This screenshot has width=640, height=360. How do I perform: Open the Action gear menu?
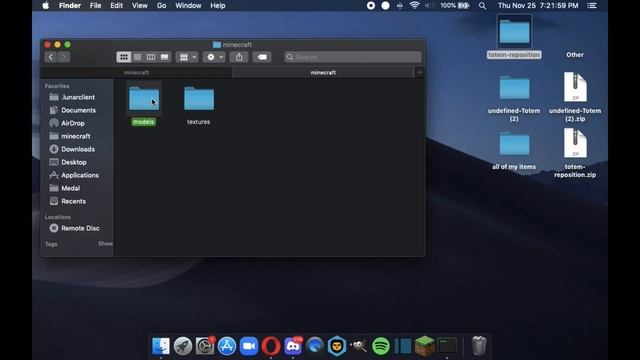tap(214, 57)
